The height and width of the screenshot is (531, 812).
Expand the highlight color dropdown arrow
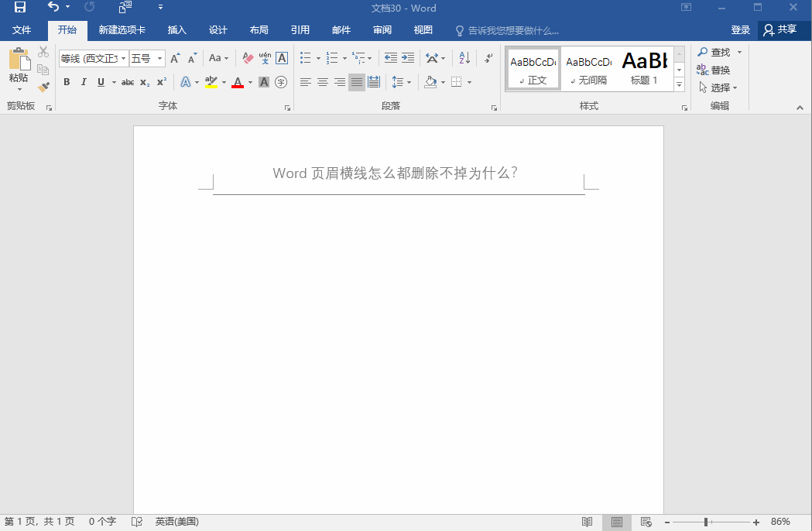(224, 82)
